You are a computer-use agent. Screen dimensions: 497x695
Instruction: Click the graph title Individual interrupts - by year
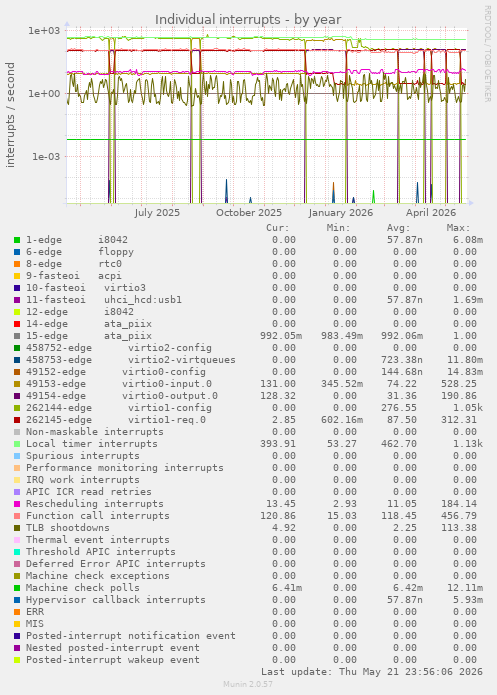tap(248, 20)
